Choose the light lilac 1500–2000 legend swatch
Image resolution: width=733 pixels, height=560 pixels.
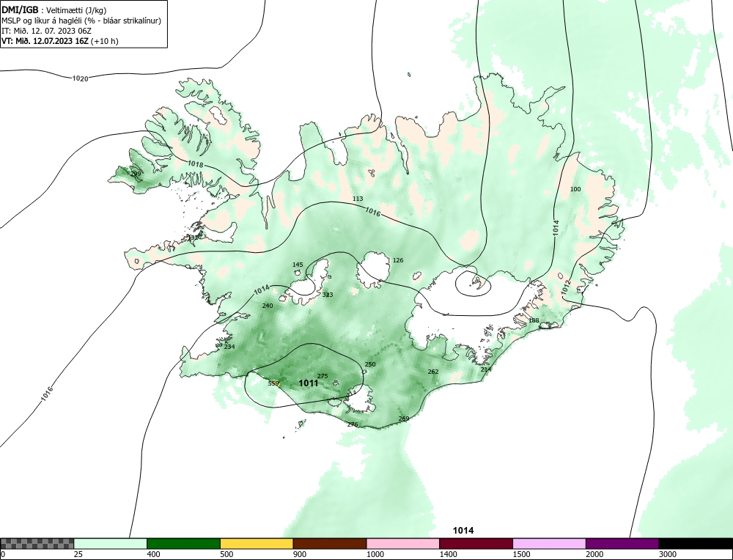pyautogui.click(x=549, y=544)
